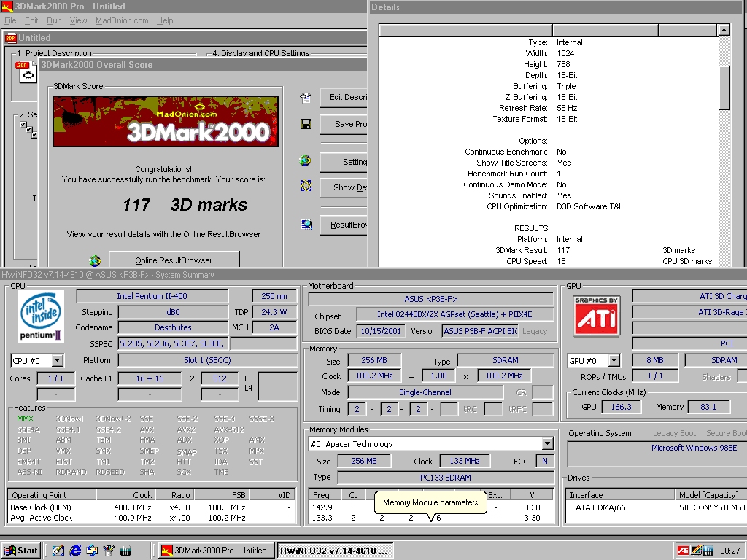Open the GPU #0 selector dropdown
The image size is (747, 560).
coord(614,360)
